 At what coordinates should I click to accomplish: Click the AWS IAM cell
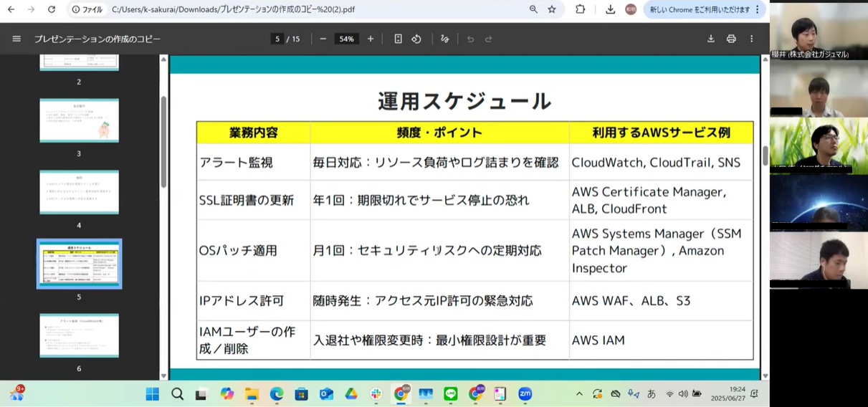[661, 340]
